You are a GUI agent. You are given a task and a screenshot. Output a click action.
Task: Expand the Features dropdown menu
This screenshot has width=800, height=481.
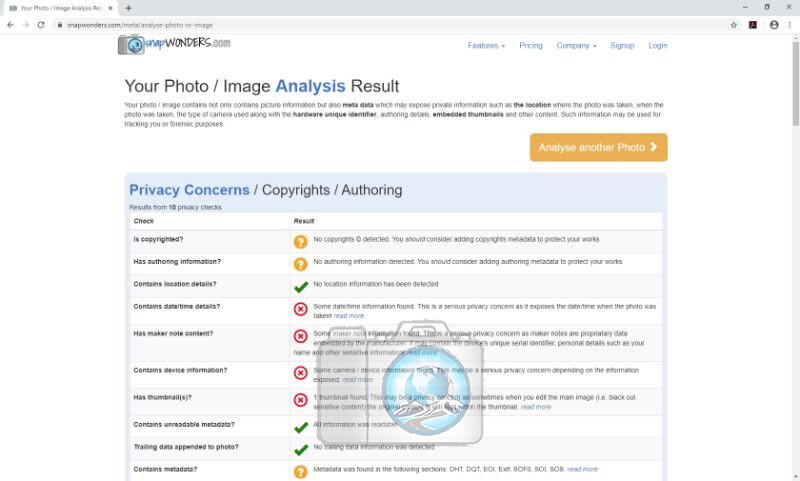pos(486,45)
